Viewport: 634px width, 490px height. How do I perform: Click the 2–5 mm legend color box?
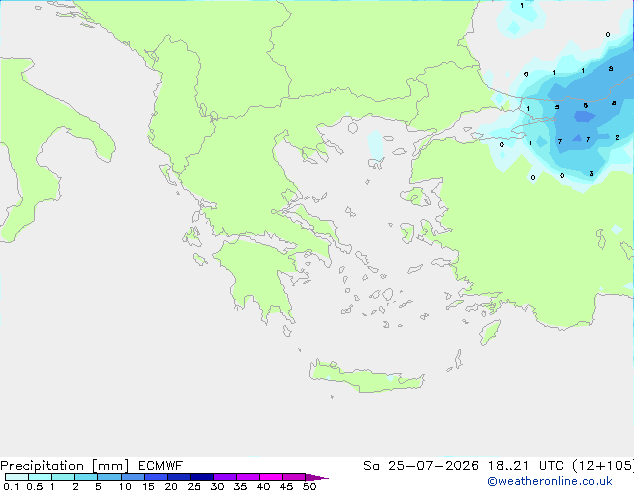click(86, 477)
